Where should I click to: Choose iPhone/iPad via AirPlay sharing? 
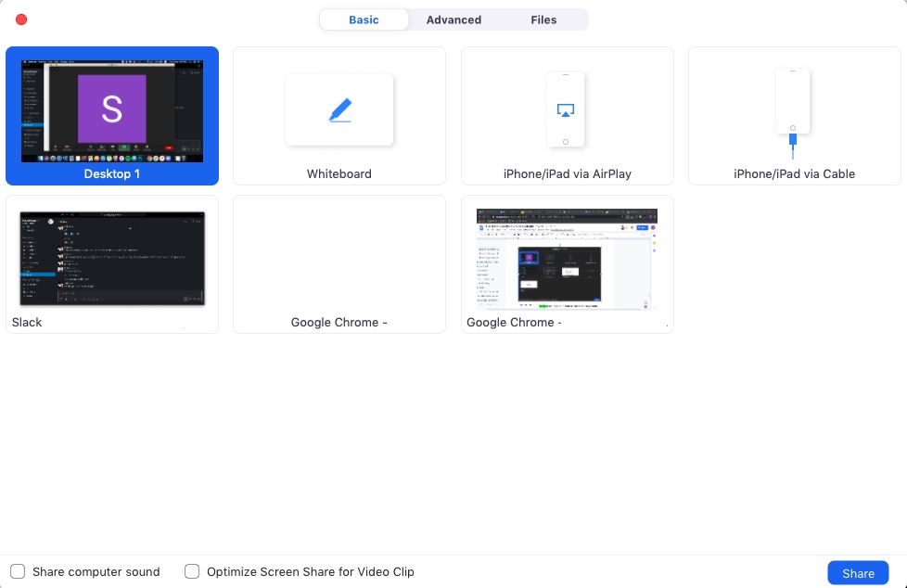click(x=567, y=116)
